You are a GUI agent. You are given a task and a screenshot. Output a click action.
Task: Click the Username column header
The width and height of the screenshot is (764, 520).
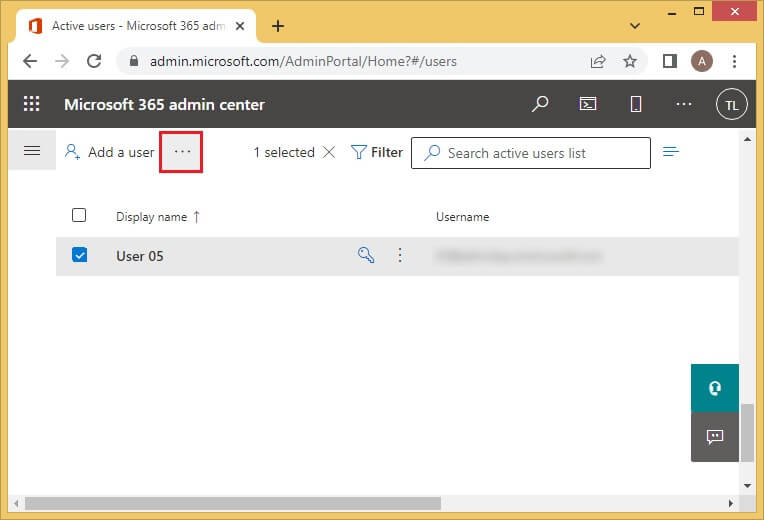coord(462,217)
